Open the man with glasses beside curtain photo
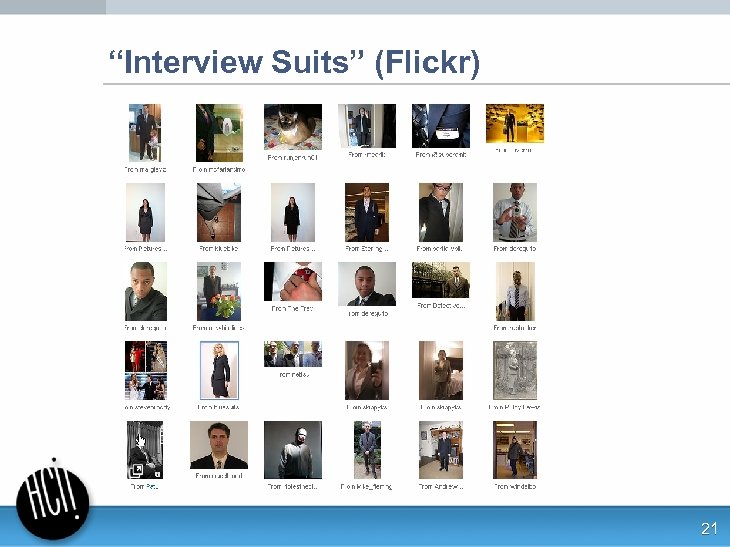This screenshot has height=547, width=730. tap(441, 212)
